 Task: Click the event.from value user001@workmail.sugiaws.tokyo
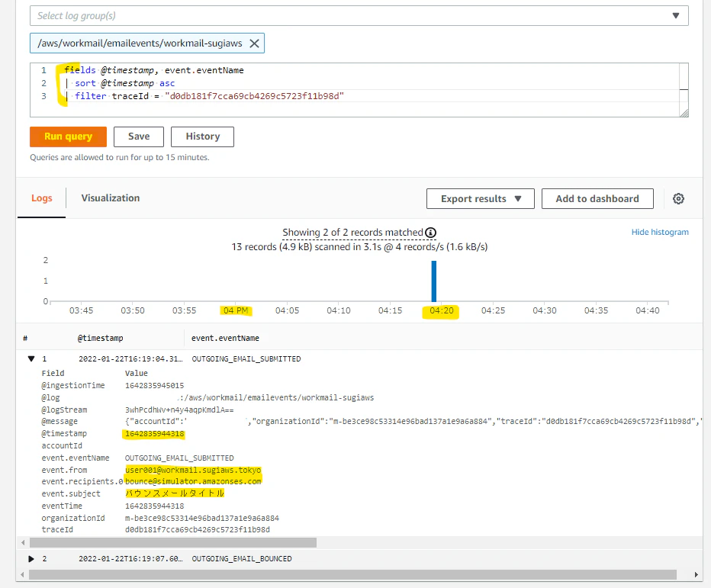click(193, 470)
